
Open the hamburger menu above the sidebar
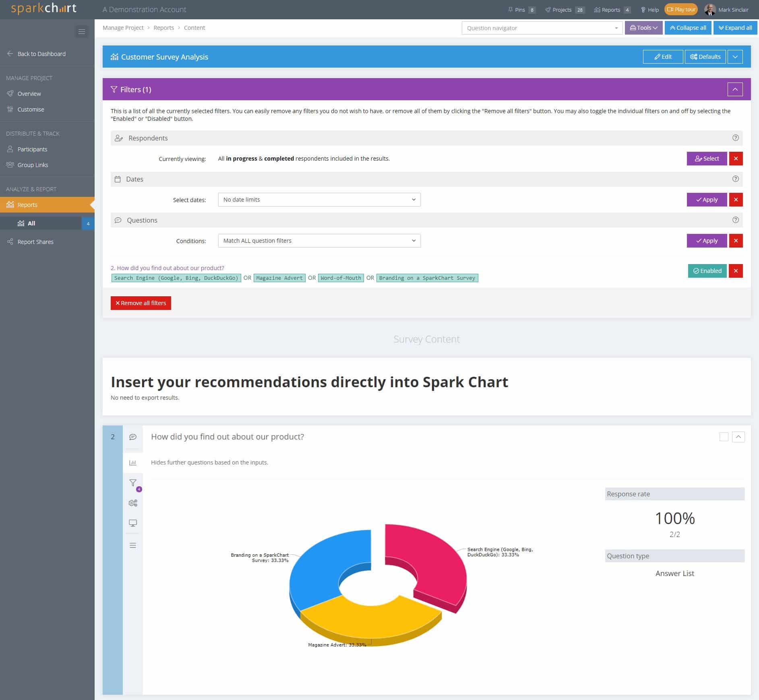point(82,31)
